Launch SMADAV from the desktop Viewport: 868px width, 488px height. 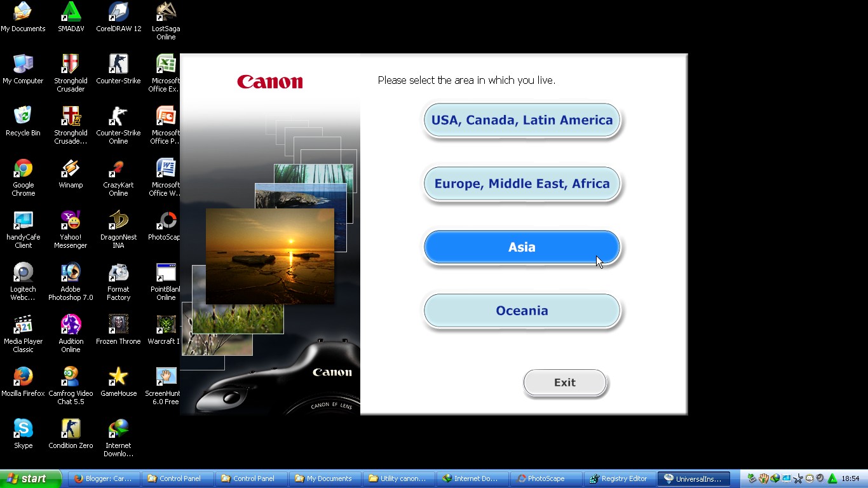coord(71,18)
